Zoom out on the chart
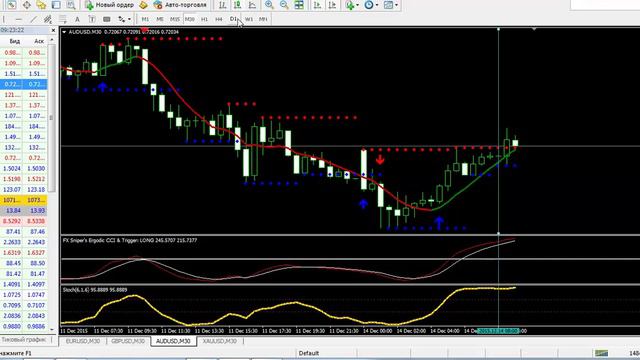 point(284,5)
